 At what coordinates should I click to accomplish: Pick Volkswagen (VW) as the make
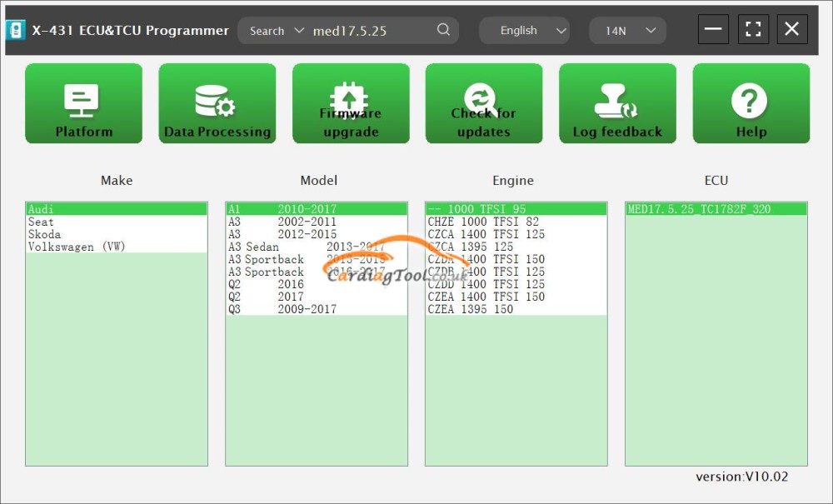pos(117,247)
